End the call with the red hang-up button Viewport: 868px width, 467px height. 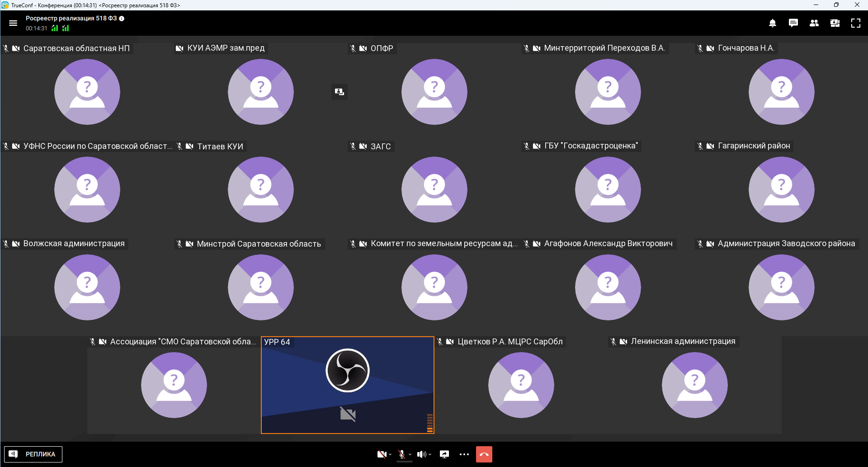click(484, 454)
